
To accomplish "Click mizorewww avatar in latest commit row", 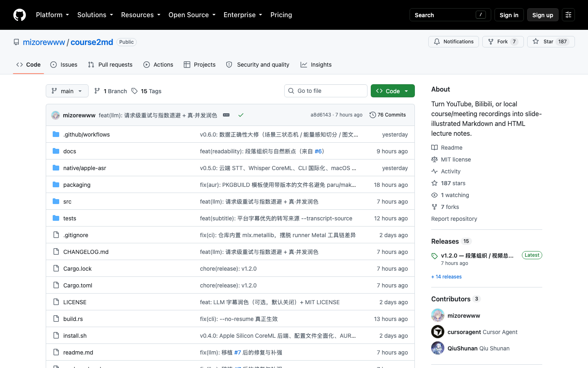I will [x=56, y=115].
